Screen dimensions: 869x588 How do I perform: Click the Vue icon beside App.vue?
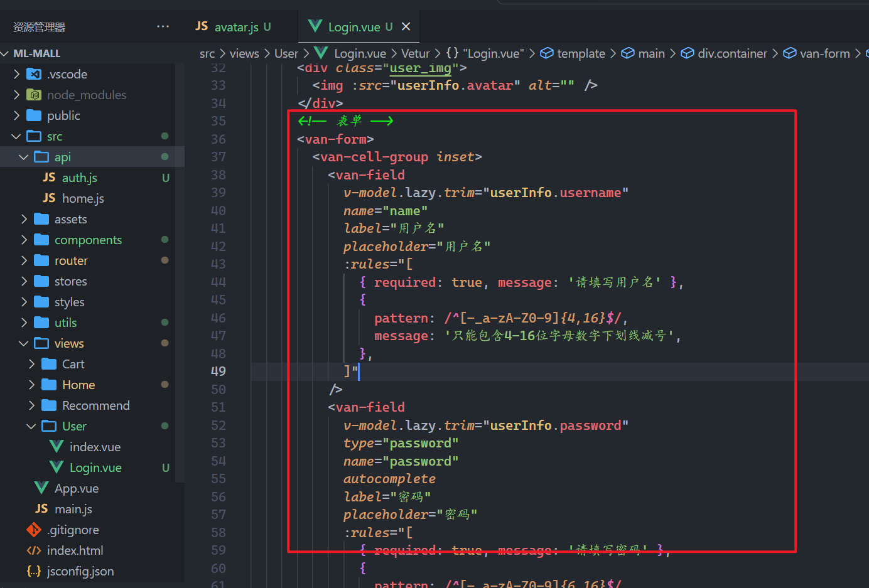pyautogui.click(x=41, y=488)
